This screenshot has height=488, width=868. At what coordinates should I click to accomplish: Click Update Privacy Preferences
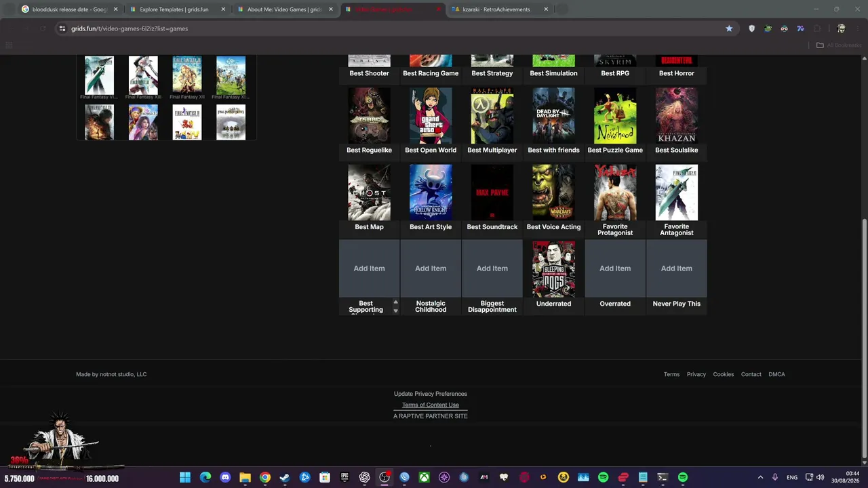coord(431,394)
